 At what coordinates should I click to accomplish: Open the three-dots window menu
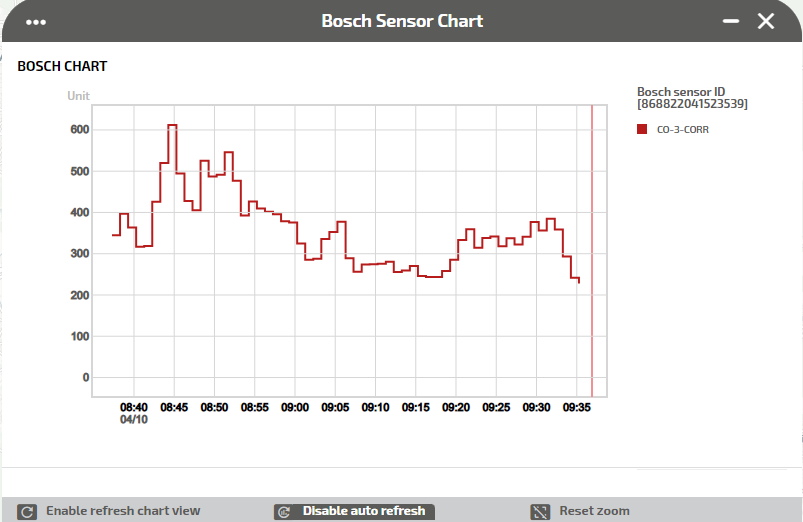pos(37,21)
